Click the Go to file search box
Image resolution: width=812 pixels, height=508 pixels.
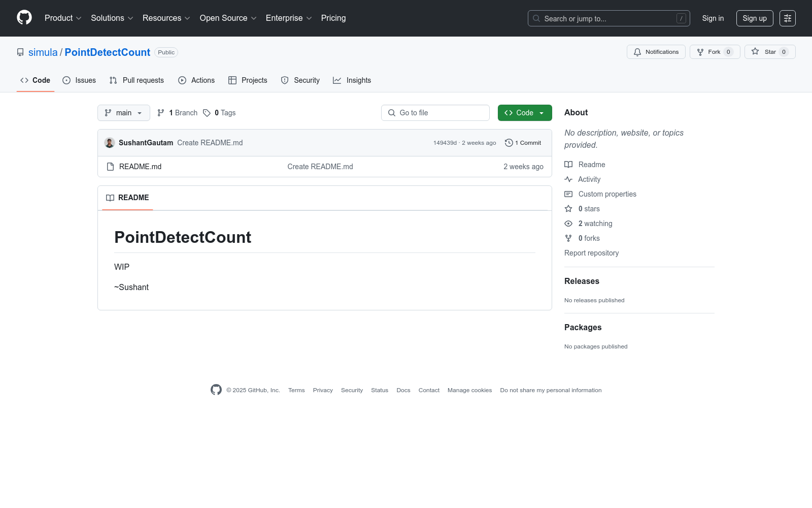[x=435, y=113]
